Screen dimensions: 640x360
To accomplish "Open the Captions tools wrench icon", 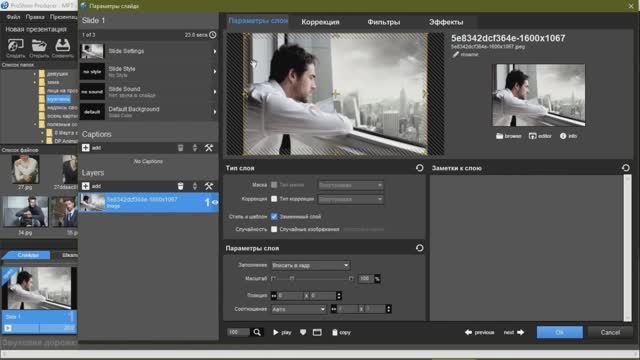I will 209,148.
